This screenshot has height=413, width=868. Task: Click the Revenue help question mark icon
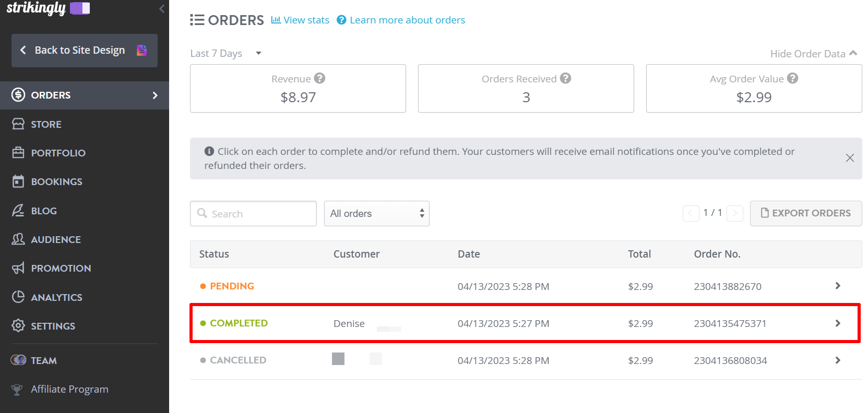click(x=319, y=78)
